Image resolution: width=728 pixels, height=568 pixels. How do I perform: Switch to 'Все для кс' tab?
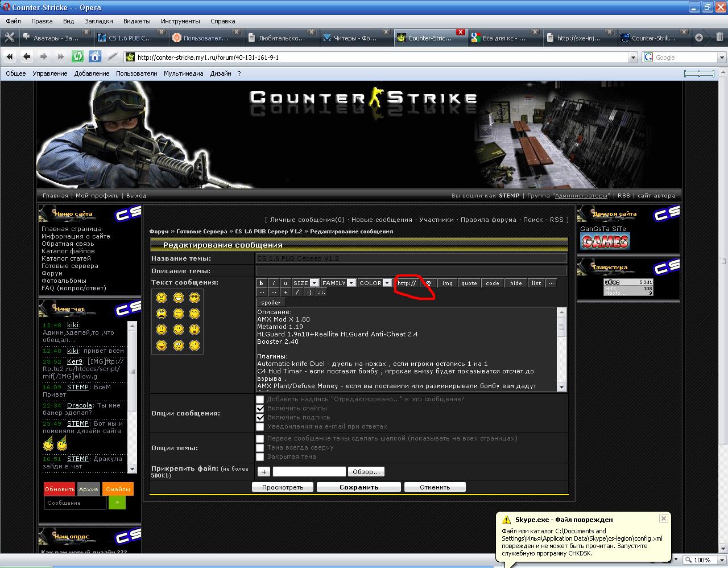(x=505, y=38)
